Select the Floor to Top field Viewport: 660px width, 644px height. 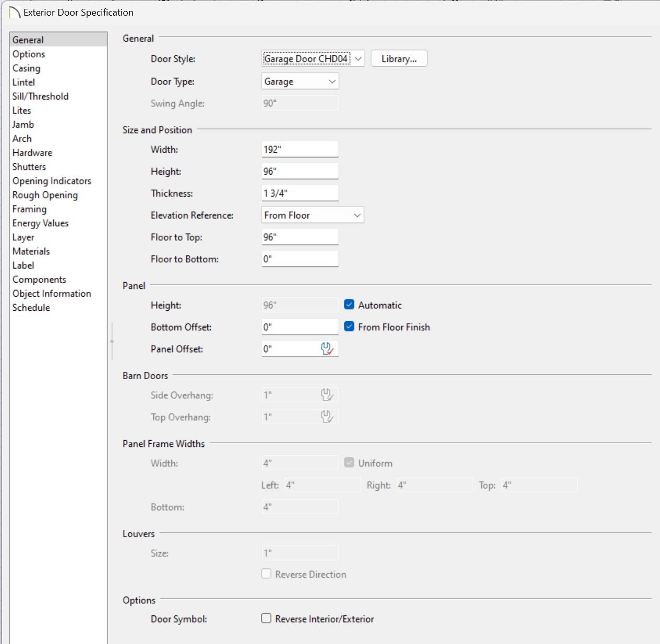tap(299, 237)
